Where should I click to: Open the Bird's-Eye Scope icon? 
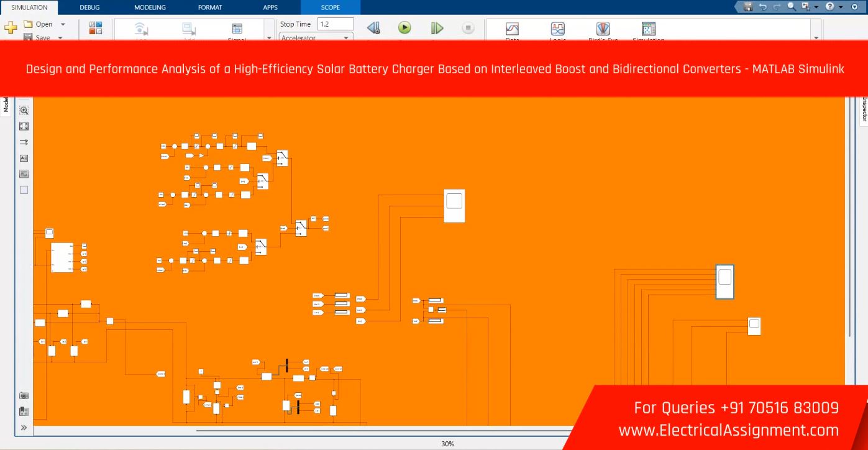pyautogui.click(x=603, y=29)
